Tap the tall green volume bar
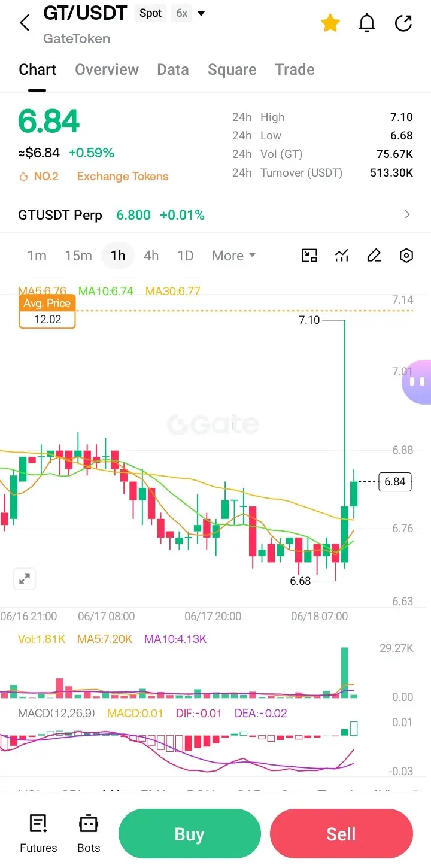The width and height of the screenshot is (431, 868). (x=345, y=673)
